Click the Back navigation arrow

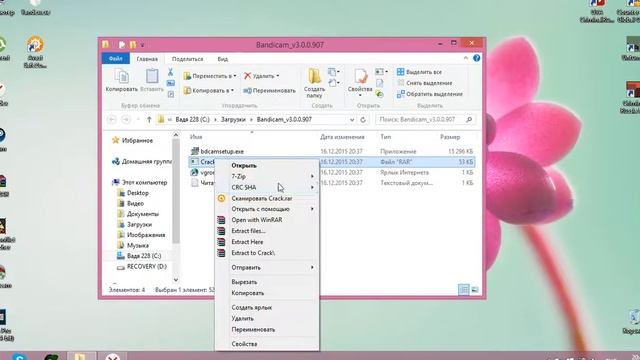pos(111,120)
